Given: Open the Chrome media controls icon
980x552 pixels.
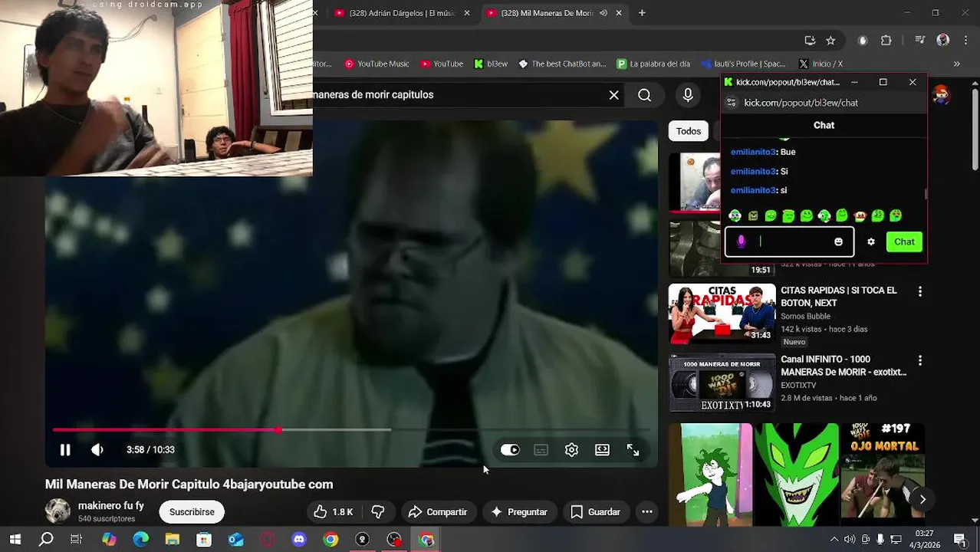Looking at the screenshot, I should [x=920, y=41].
